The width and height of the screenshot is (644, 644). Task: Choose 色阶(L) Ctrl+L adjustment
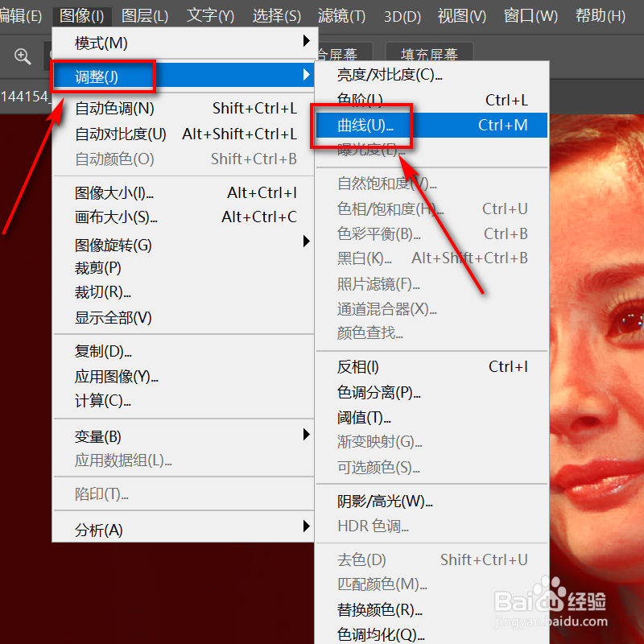click(x=432, y=100)
